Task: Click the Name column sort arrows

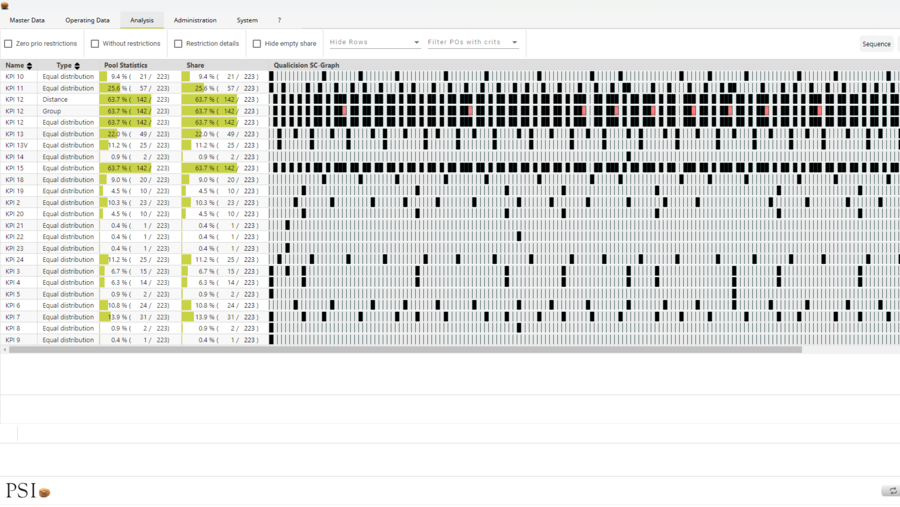Action: [29, 66]
